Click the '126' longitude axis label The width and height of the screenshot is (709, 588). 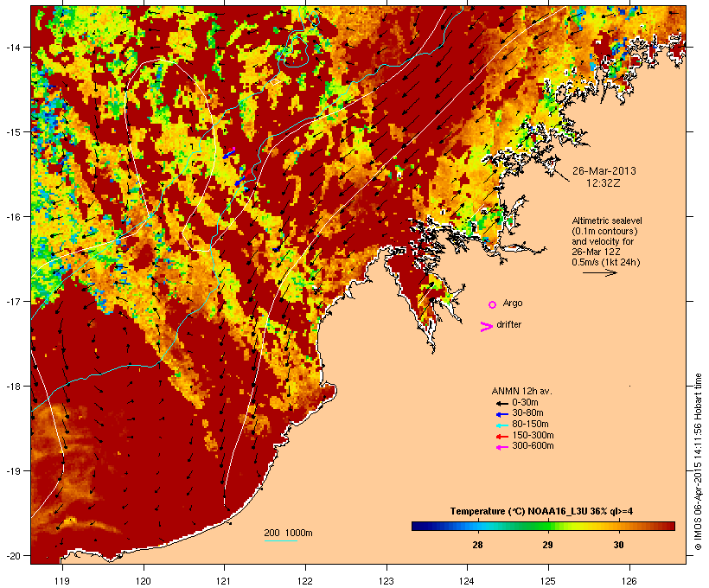pos(629,581)
